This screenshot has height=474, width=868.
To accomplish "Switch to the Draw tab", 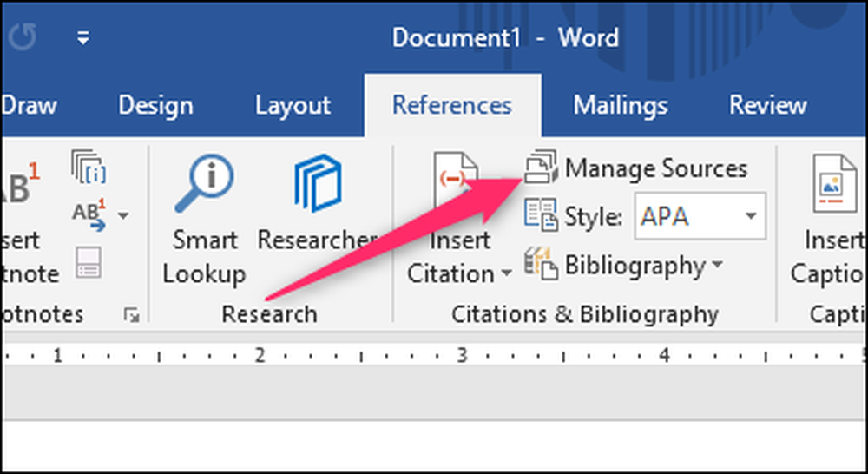I will pos(29,105).
